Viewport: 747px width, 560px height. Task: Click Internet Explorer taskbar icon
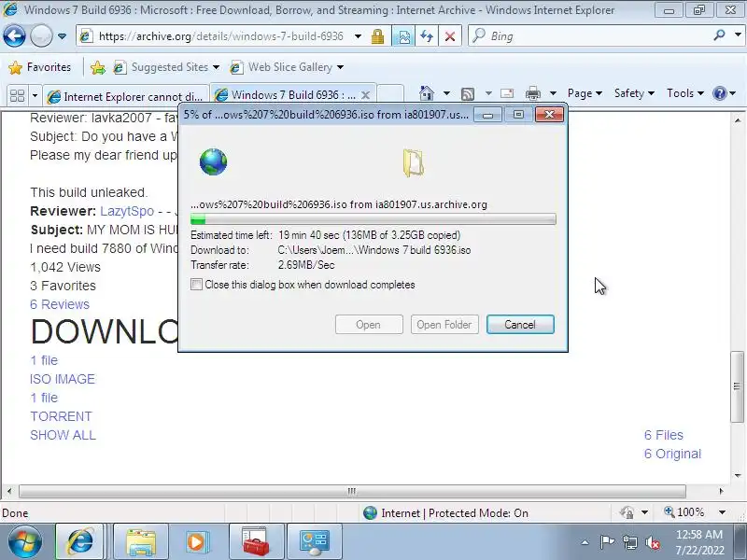pos(80,542)
